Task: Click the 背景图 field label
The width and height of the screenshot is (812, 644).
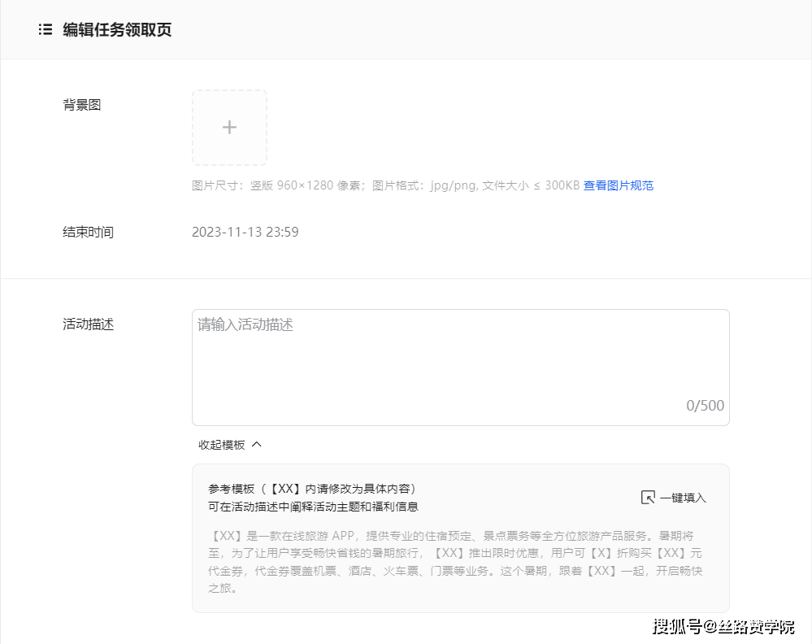Action: point(82,105)
